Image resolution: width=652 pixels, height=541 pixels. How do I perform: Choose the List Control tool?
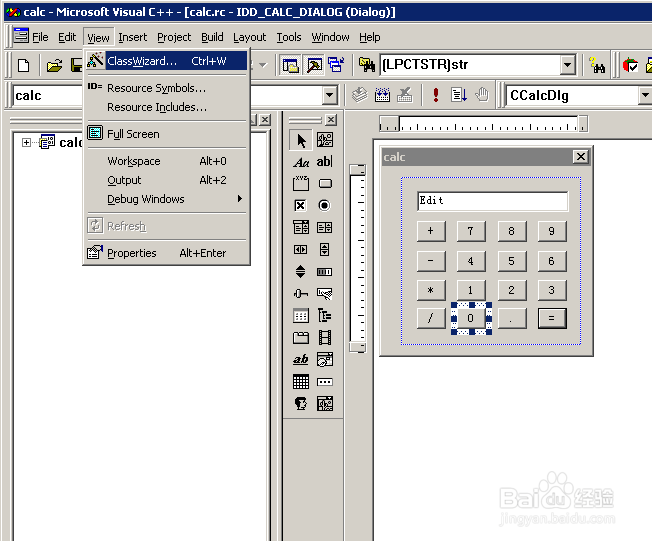pyautogui.click(x=301, y=316)
